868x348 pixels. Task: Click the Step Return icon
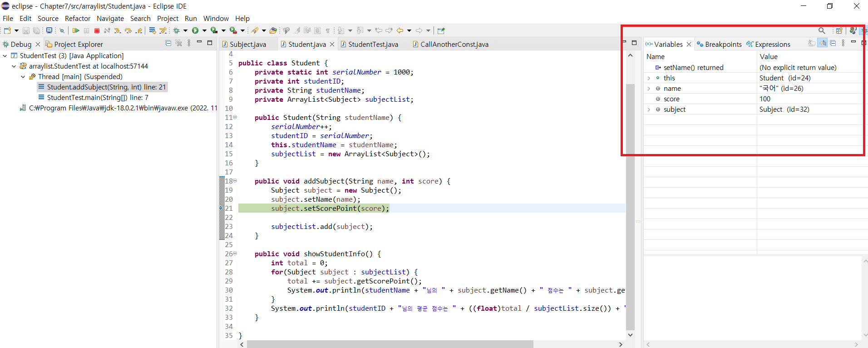139,30
